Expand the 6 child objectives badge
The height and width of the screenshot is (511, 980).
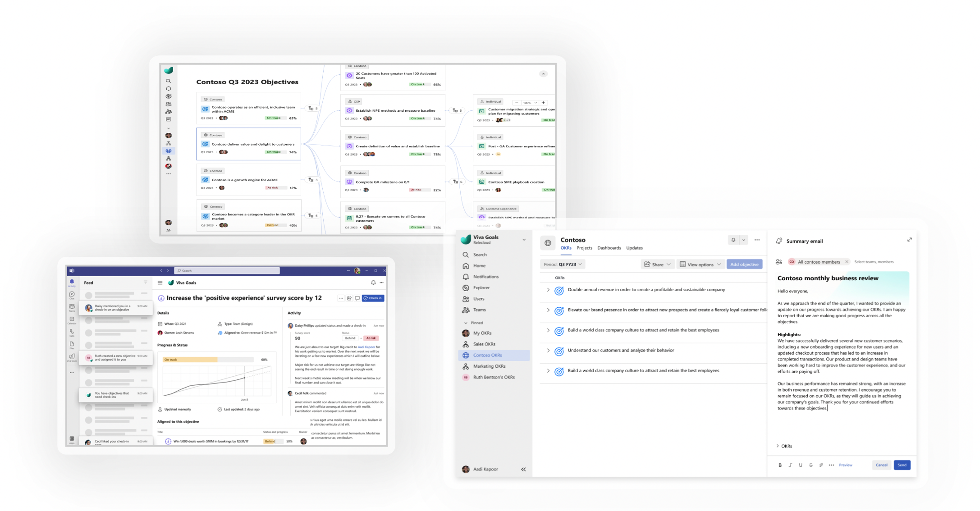[458, 182]
